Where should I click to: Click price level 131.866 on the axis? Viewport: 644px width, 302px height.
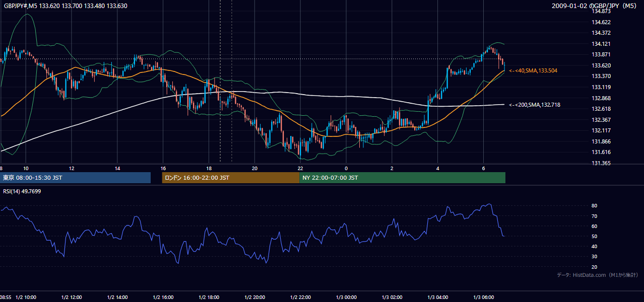[x=601, y=141]
